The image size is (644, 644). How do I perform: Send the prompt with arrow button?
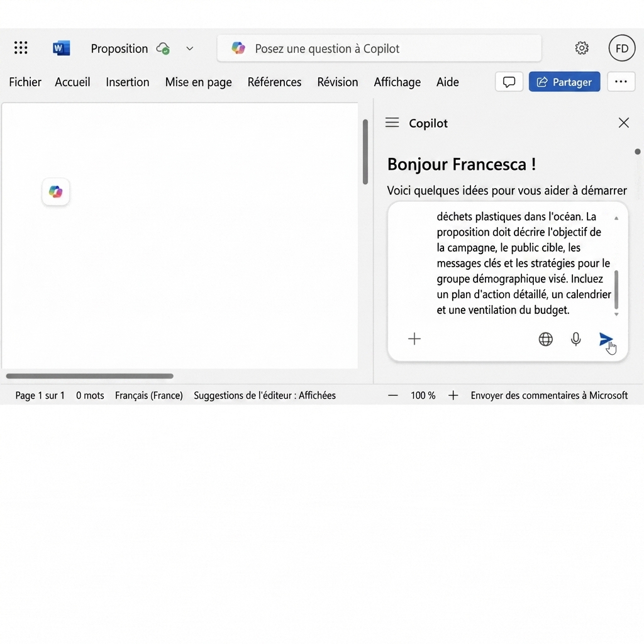coord(606,339)
